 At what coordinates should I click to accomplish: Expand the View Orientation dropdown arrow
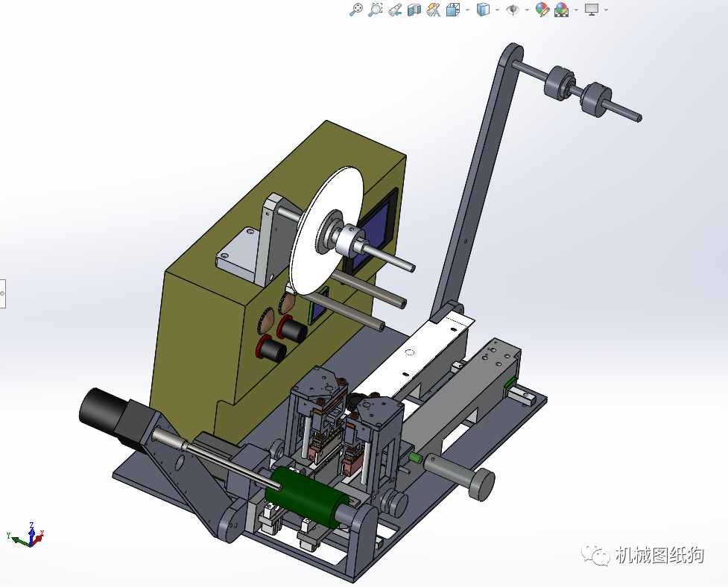[467, 10]
